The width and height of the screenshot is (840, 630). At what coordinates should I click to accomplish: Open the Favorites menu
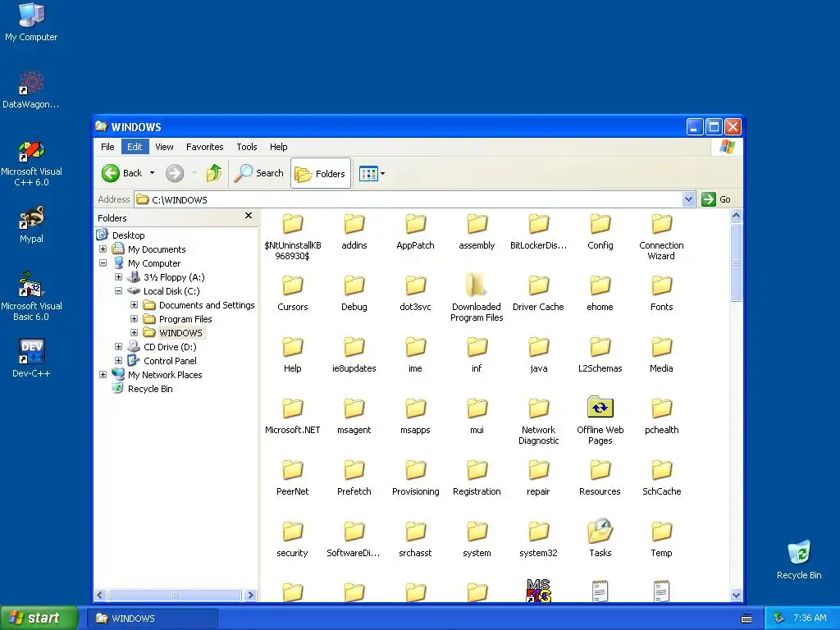204,147
